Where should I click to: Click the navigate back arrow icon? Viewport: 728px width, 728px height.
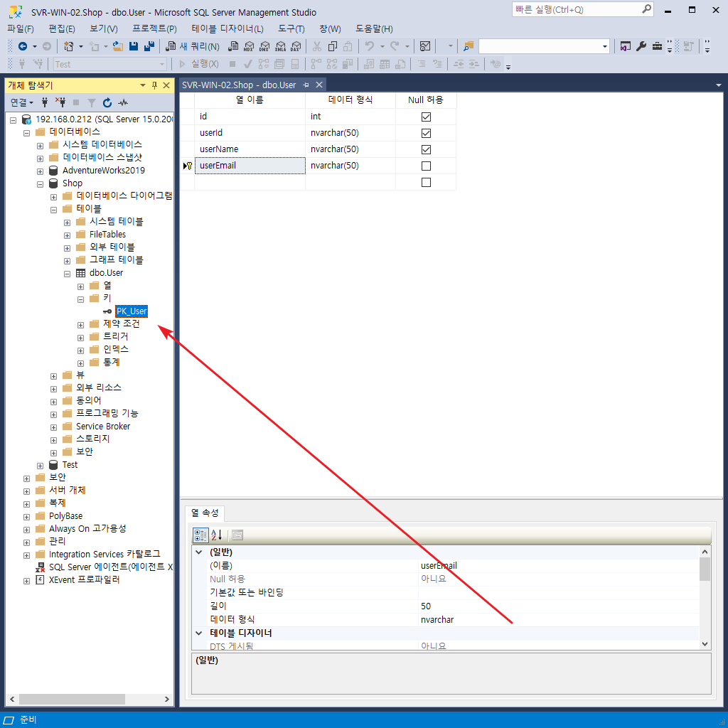22,46
